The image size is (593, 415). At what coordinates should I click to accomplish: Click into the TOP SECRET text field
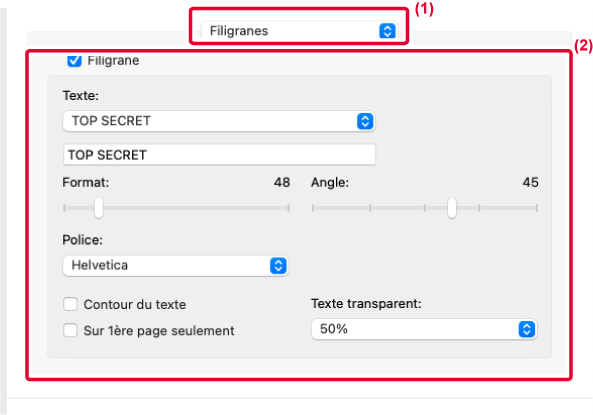219,155
